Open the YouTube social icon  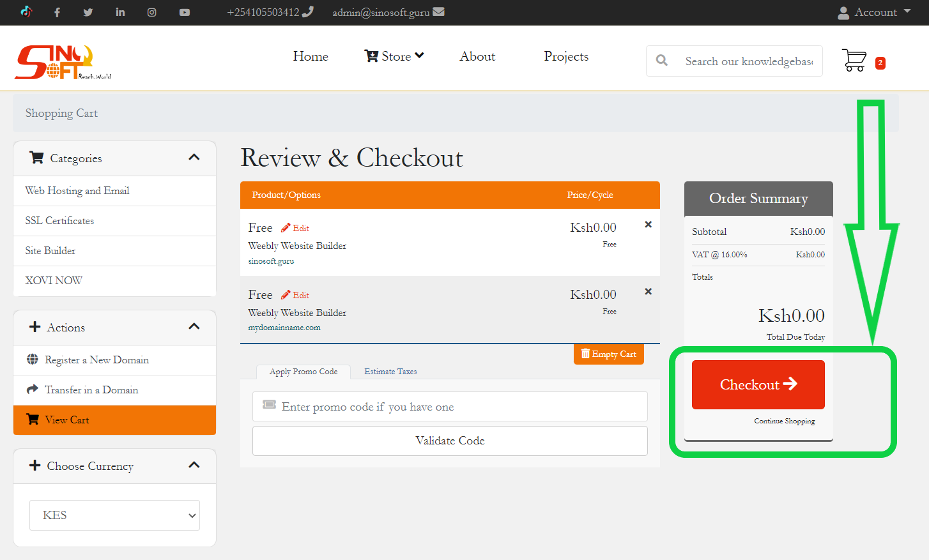pyautogui.click(x=185, y=12)
